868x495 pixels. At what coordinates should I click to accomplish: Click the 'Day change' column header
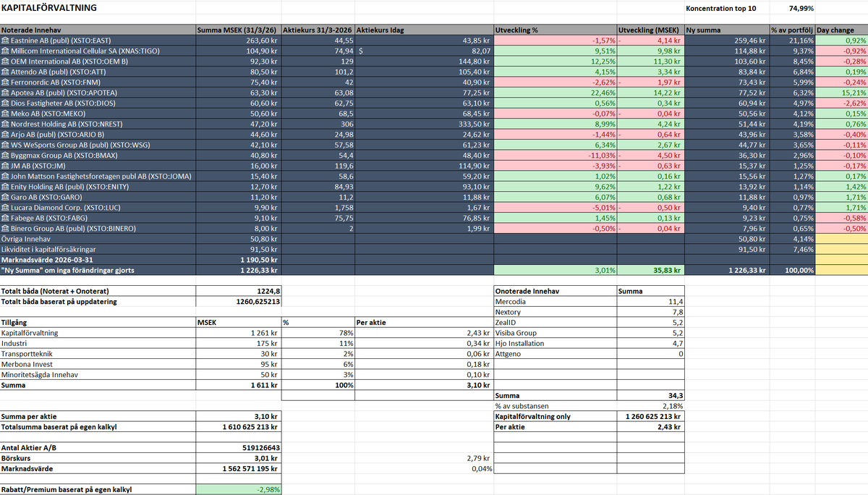coord(842,30)
